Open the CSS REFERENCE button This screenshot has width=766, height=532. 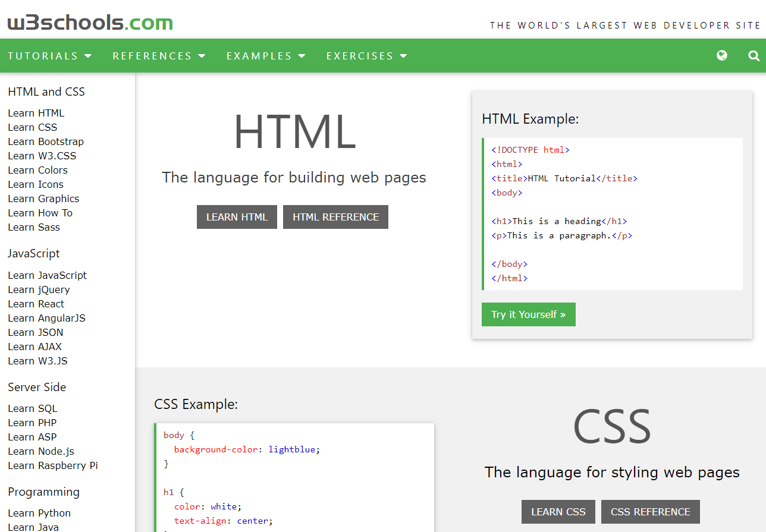651,512
